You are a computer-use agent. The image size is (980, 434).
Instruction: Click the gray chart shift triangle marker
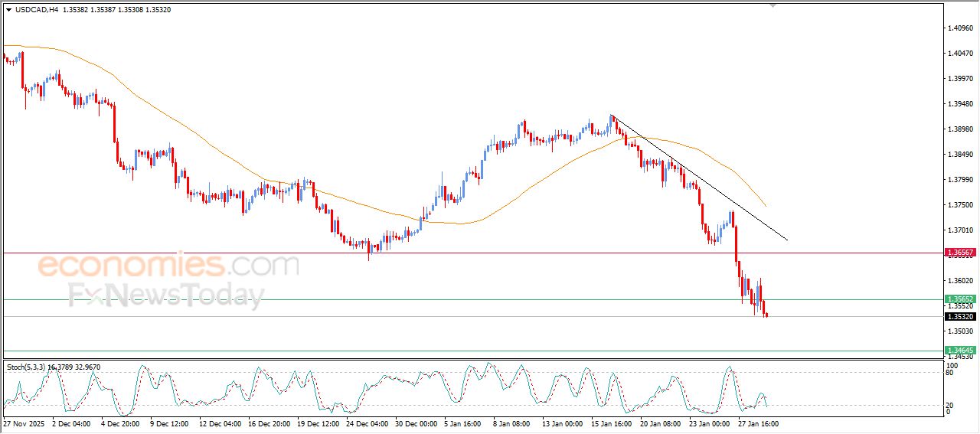773,5
